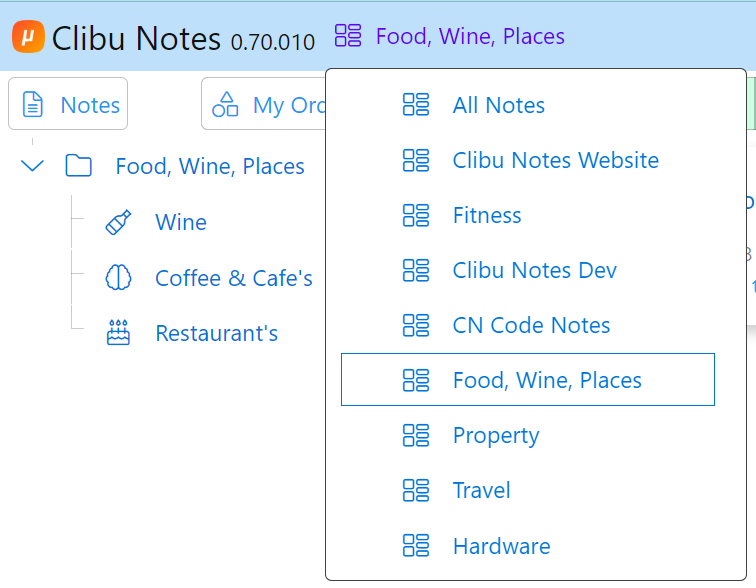
Task: Click purple grid icon in title bar
Action: [x=348, y=36]
